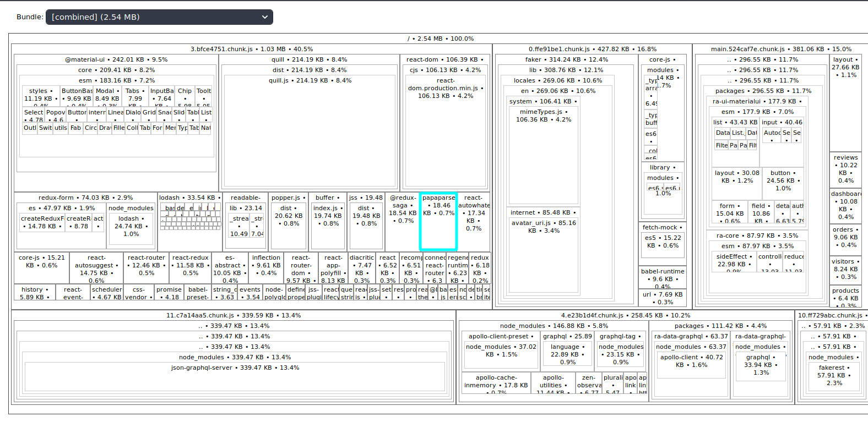Click the sideEffect 22.98 KB block
This screenshot has width=868, height=422.
733,262
